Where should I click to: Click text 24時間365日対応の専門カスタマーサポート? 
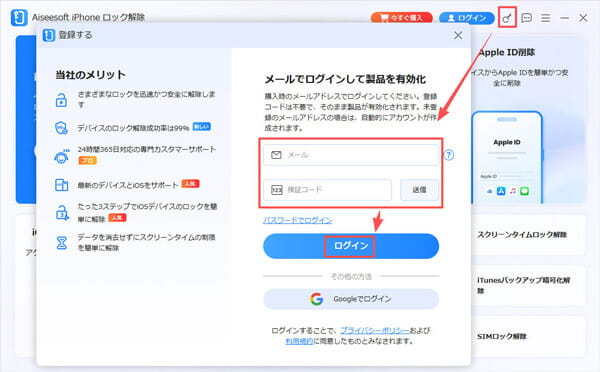point(147,149)
